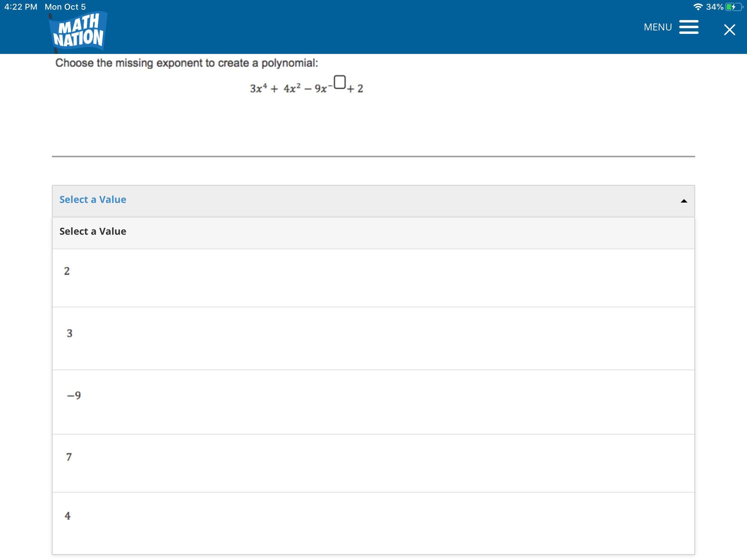This screenshot has width=747, height=560.
Task: Click the Math Nation logo
Action: point(79,32)
